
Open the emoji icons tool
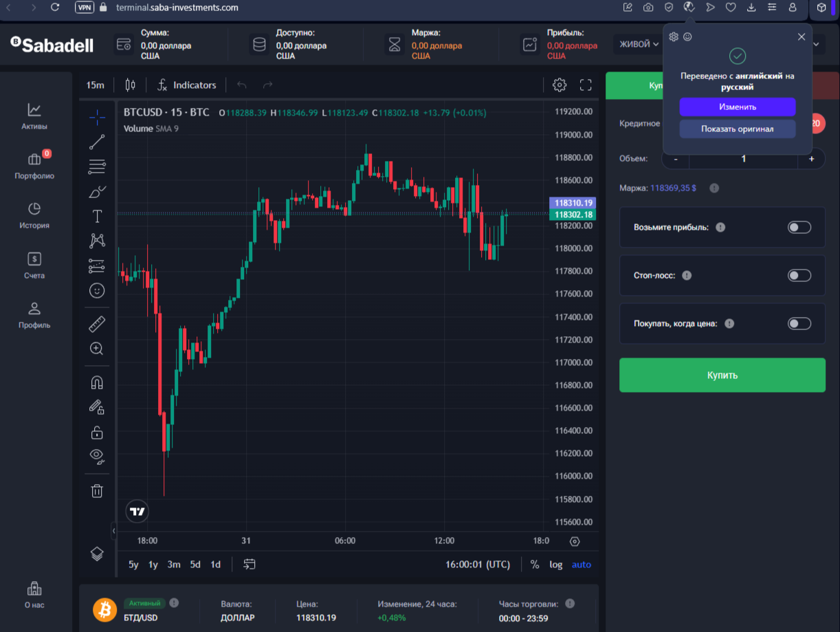(97, 291)
